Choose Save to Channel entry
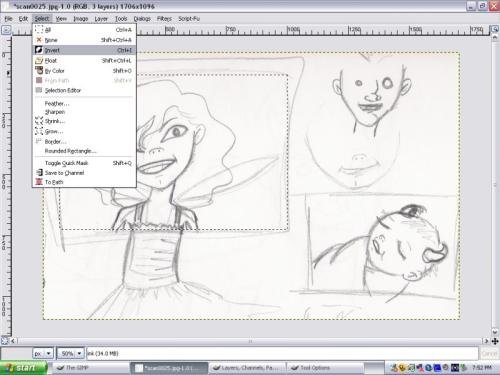 (x=84, y=173)
